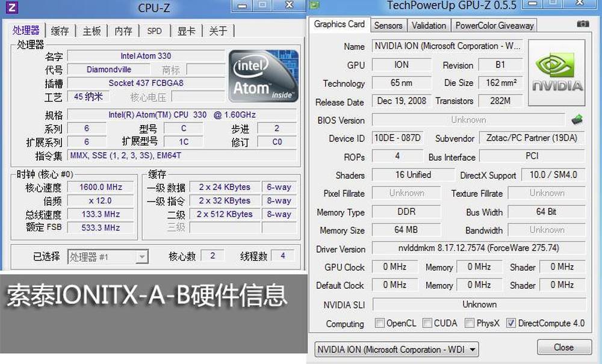
Task: Open the Validation tab
Action: click(x=429, y=25)
